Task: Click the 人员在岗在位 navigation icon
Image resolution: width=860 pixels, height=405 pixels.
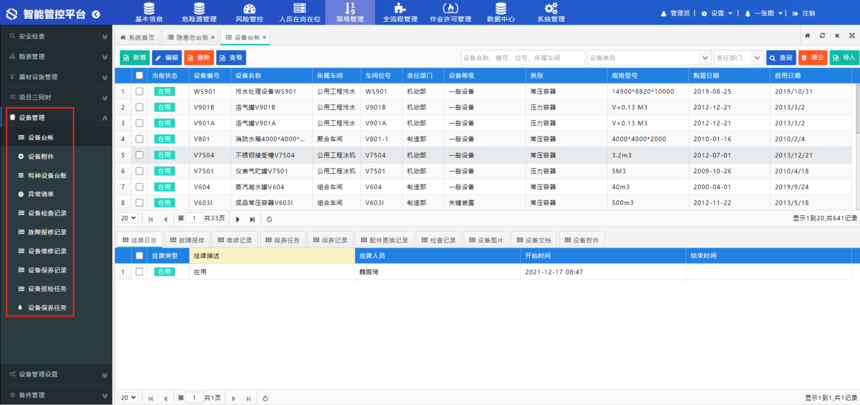Action: pyautogui.click(x=299, y=9)
